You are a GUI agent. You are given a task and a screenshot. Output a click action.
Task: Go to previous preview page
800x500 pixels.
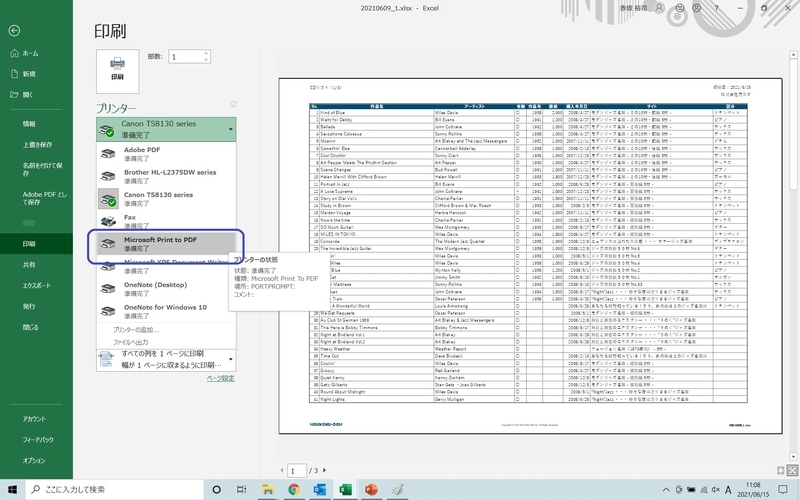pos(282,470)
